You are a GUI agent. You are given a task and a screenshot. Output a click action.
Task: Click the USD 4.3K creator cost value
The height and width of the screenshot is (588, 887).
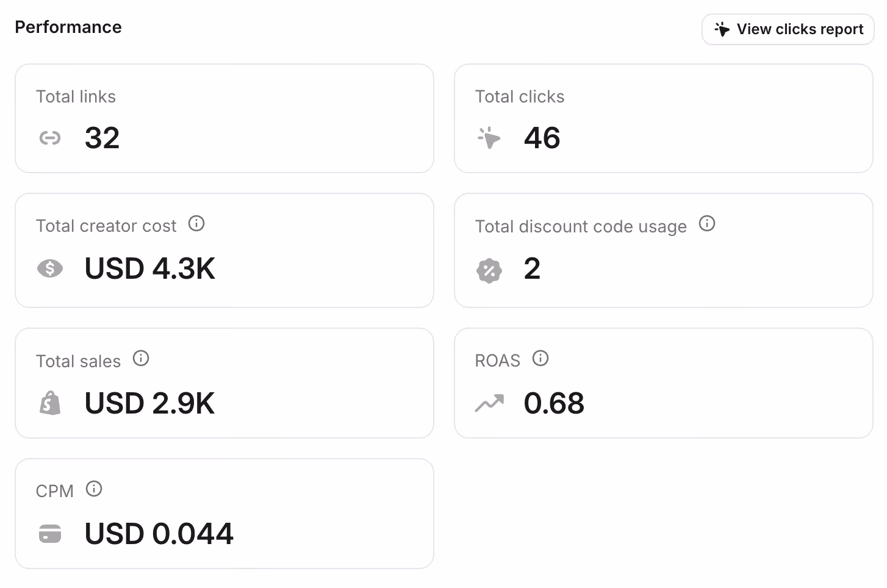click(x=150, y=268)
